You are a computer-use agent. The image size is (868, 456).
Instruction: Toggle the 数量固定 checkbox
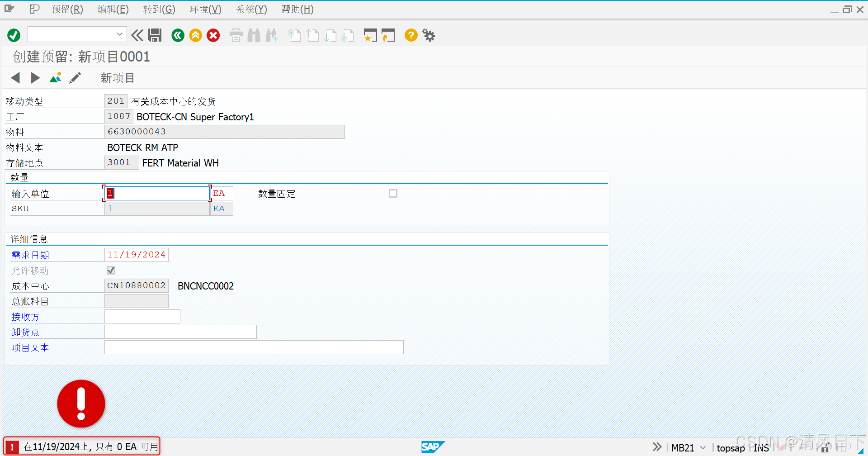click(393, 193)
